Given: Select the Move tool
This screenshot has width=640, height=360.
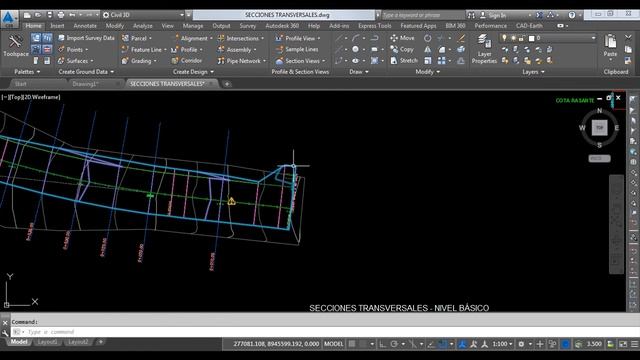Looking at the screenshot, I should click(x=402, y=38).
